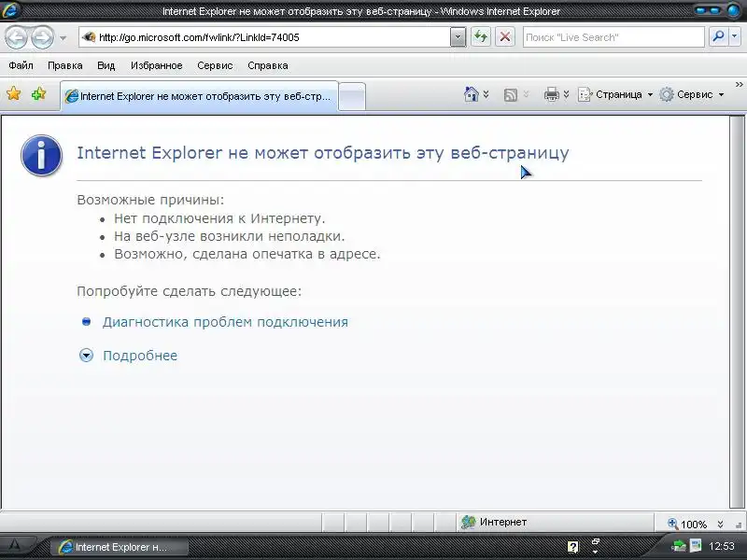Click the 100% zoom level button
This screenshot has width=747, height=560.
(687, 524)
